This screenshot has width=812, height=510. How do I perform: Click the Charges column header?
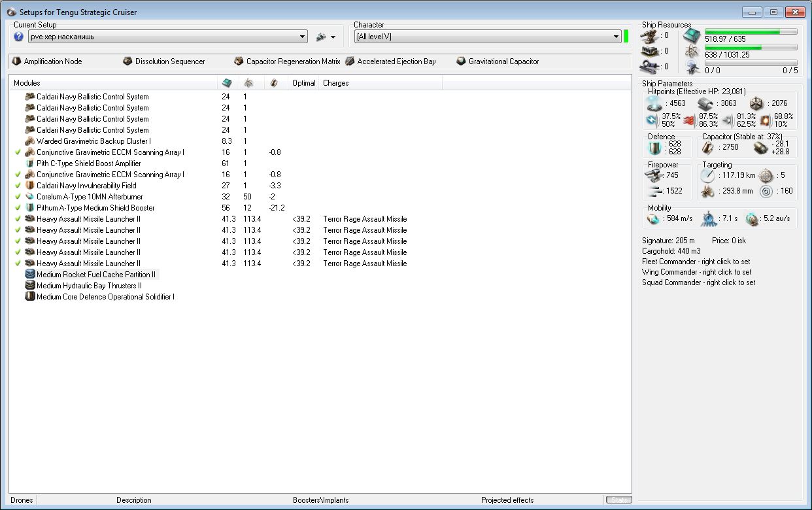381,83
